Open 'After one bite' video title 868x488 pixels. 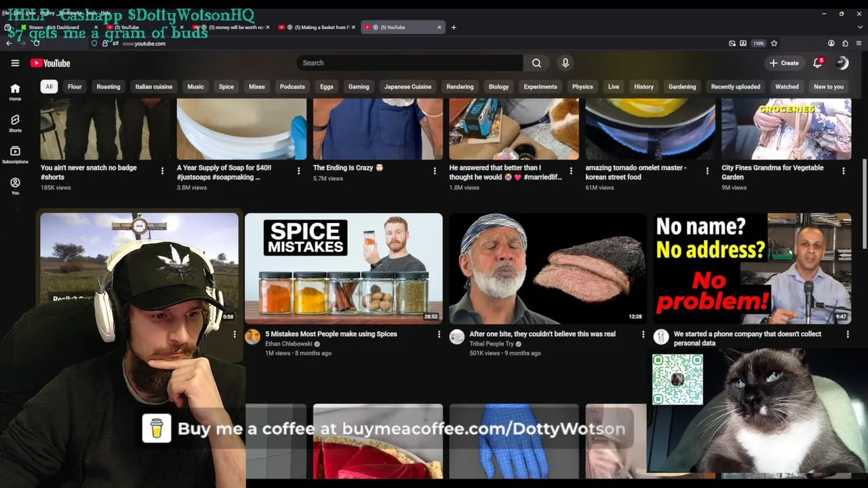click(x=542, y=334)
